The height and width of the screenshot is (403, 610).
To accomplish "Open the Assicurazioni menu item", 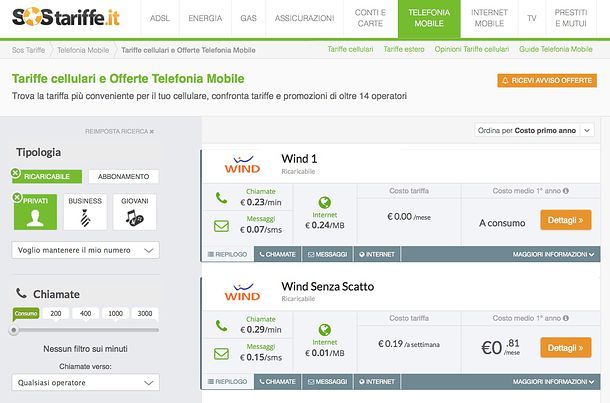I will pyautogui.click(x=305, y=18).
